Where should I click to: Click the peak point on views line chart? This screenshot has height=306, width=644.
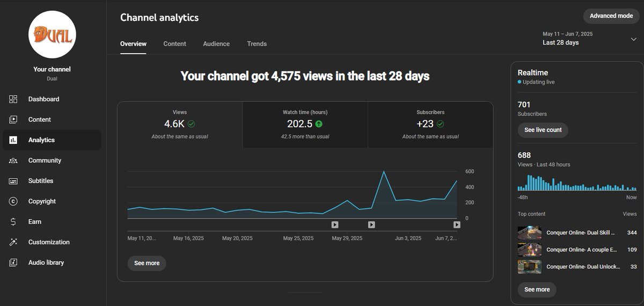pos(384,172)
